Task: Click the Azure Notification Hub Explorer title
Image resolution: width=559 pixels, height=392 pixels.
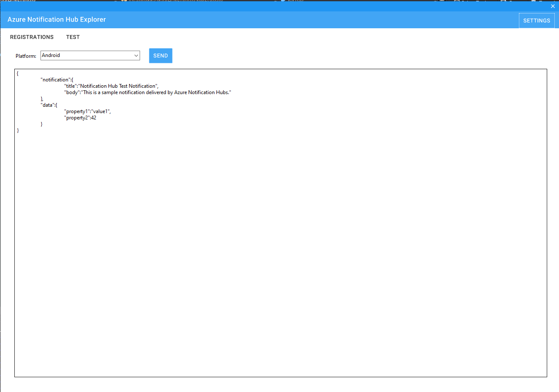Action: (57, 19)
